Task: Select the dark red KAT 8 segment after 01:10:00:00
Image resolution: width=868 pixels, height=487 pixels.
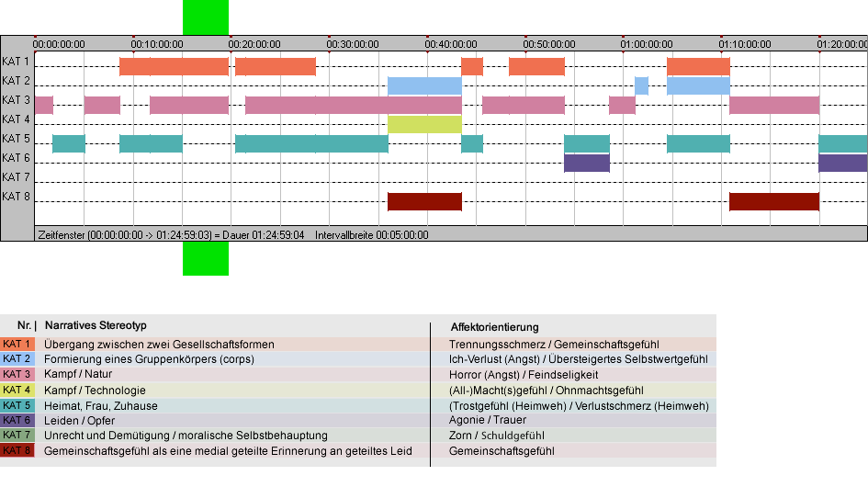Action: 774,201
